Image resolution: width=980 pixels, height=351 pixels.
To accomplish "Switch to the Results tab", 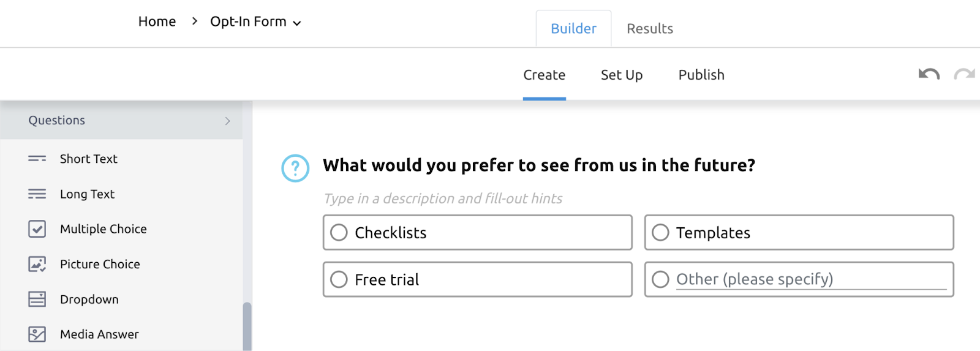I will pyautogui.click(x=649, y=29).
